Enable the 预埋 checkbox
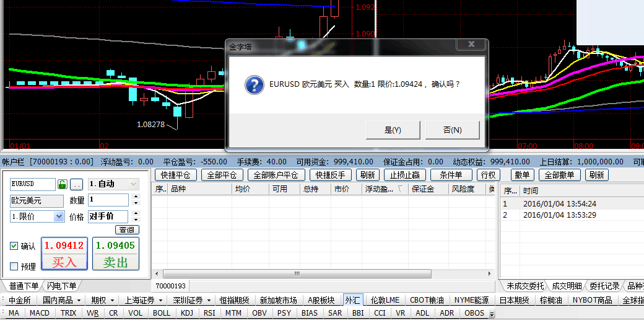 pyautogui.click(x=14, y=267)
